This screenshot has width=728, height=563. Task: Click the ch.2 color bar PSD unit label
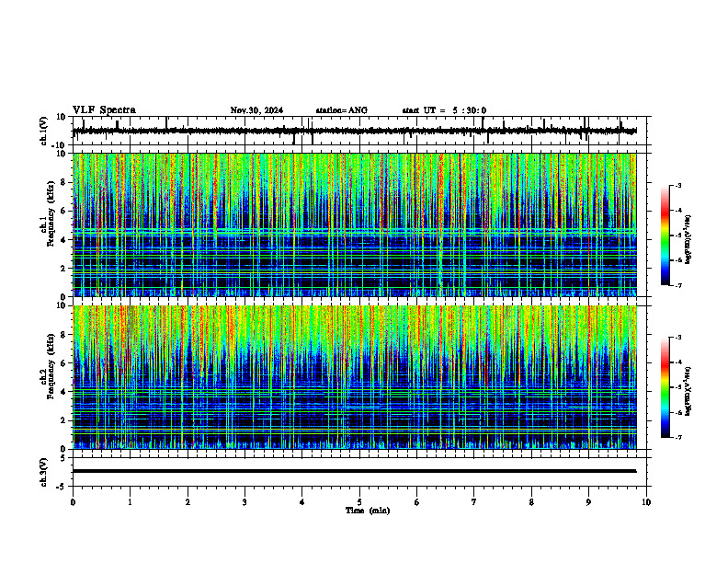(688, 391)
